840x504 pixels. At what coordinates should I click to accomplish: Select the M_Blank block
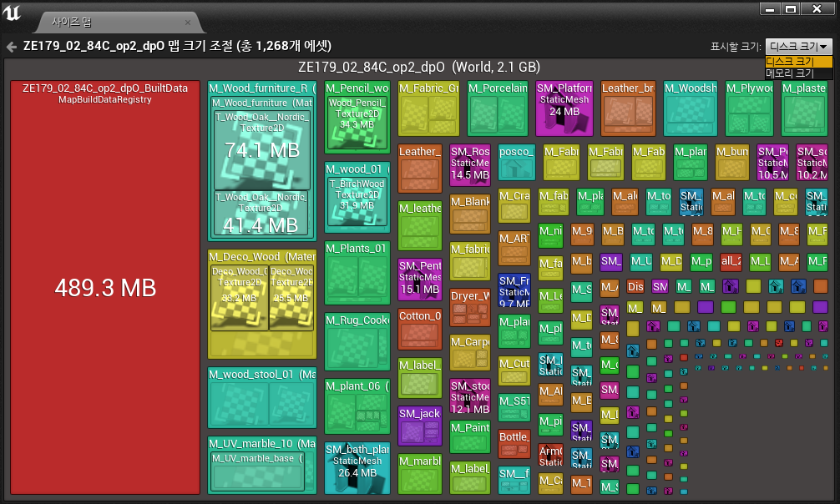pos(470,214)
